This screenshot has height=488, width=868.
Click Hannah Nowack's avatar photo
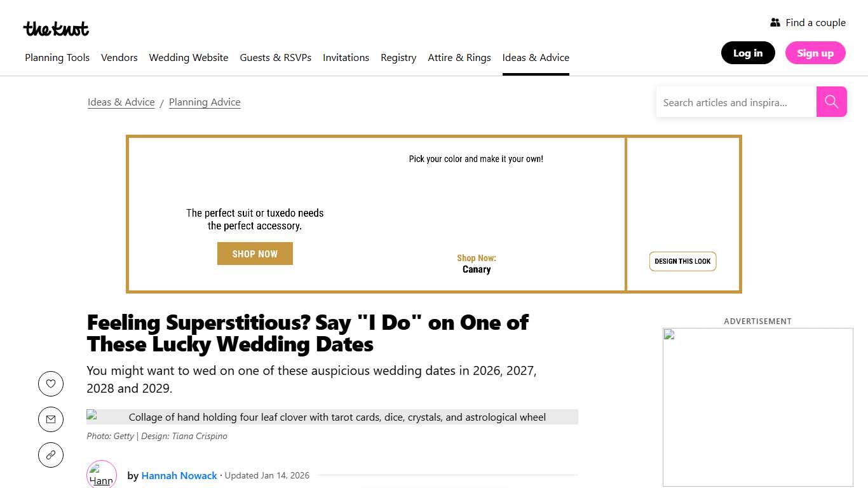(102, 475)
